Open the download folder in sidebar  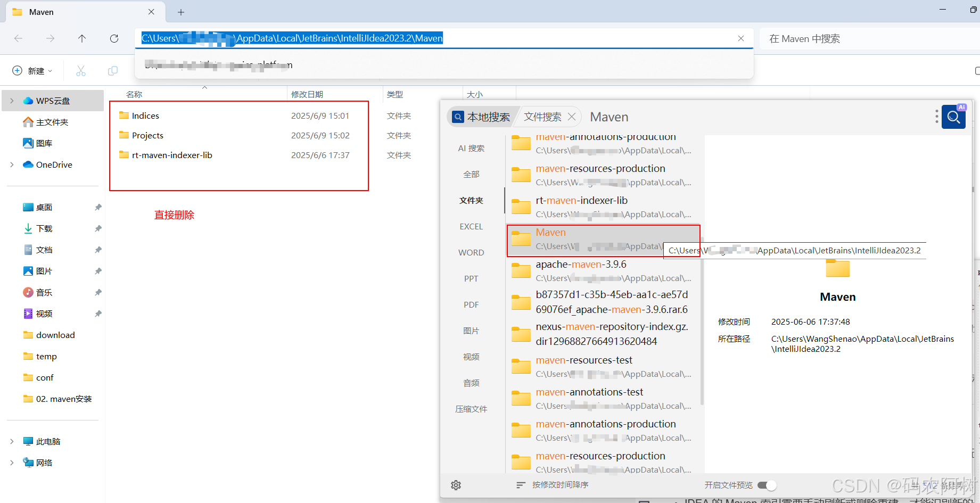(55, 335)
